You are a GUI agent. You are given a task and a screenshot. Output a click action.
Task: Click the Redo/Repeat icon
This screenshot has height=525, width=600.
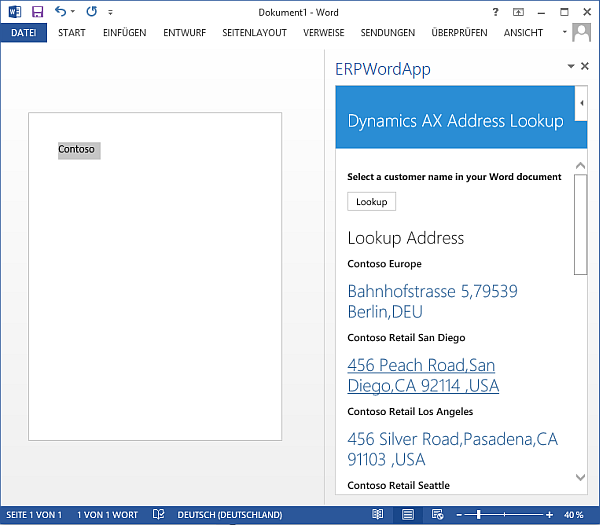click(92, 12)
